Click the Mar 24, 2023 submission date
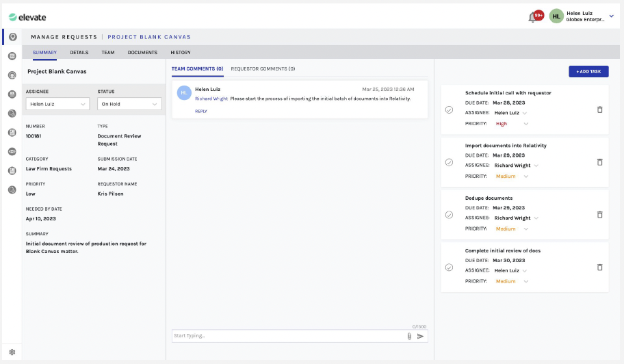Image resolution: width=624 pixels, height=364 pixels. (114, 169)
